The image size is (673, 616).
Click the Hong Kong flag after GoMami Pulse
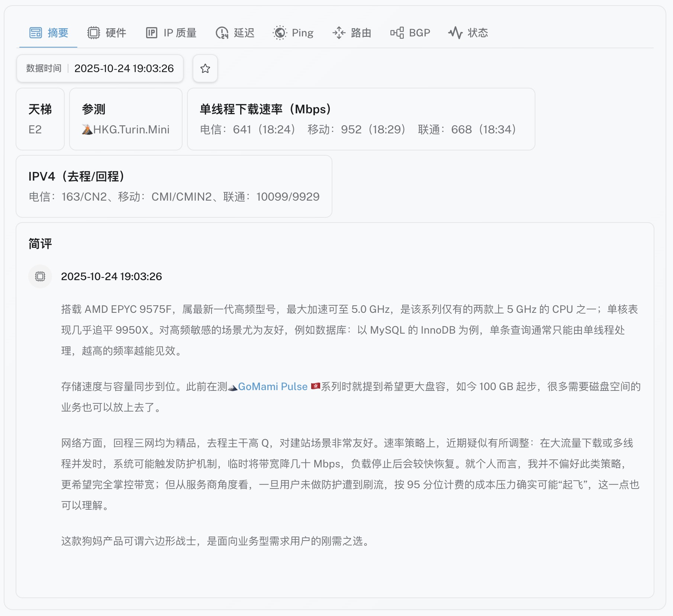[315, 386]
